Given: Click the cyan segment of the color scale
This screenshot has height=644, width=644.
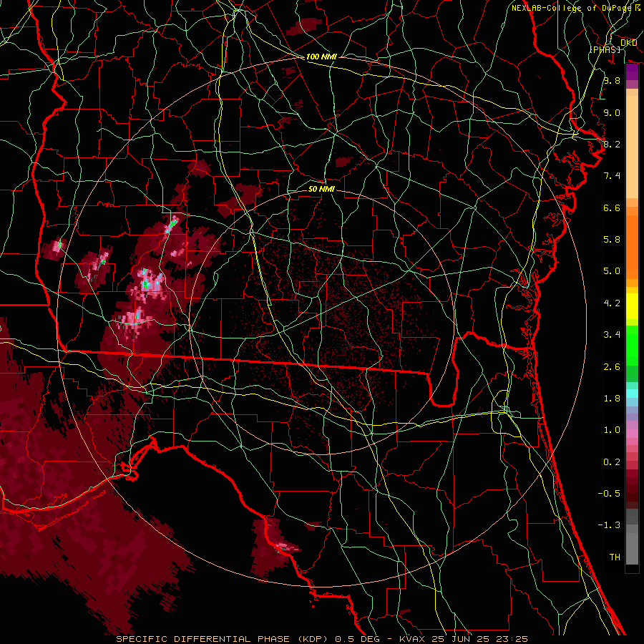Looking at the screenshot, I should click(632, 394).
